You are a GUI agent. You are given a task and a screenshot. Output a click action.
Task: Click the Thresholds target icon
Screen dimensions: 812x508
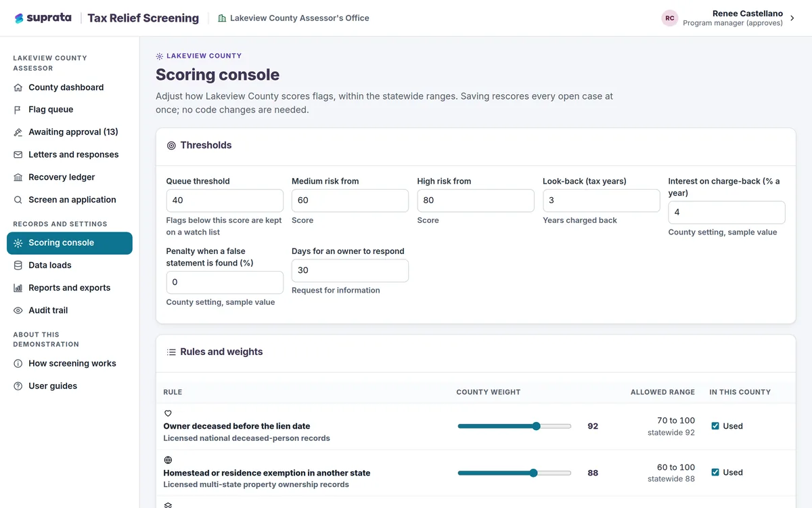click(x=171, y=146)
